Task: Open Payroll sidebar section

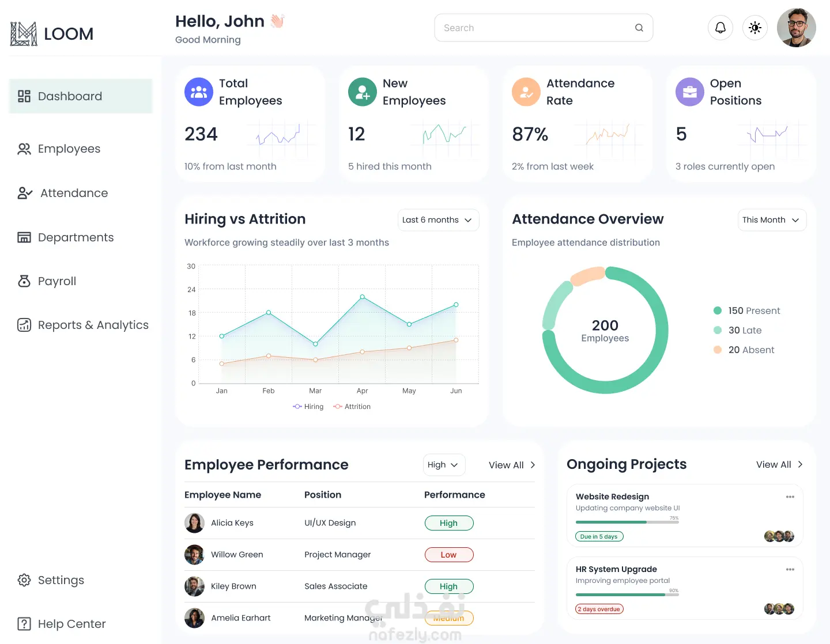Action: point(47,281)
